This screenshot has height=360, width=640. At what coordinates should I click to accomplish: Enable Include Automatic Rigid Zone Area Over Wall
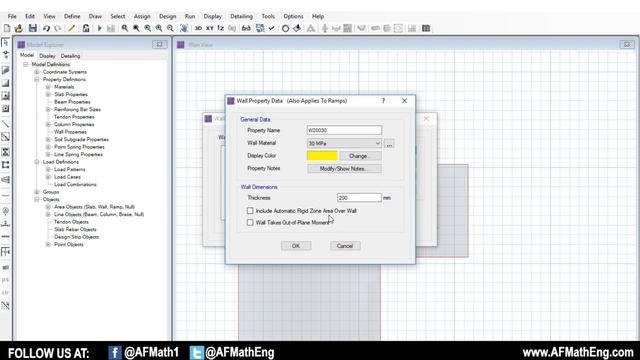(x=250, y=211)
